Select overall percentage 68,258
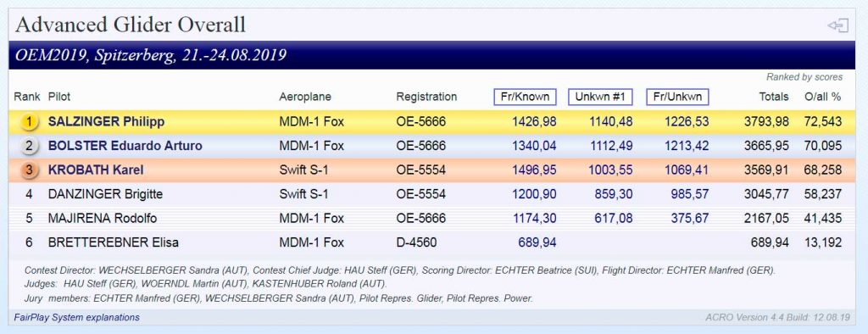Viewport: 868px width, 334px height. click(x=822, y=170)
